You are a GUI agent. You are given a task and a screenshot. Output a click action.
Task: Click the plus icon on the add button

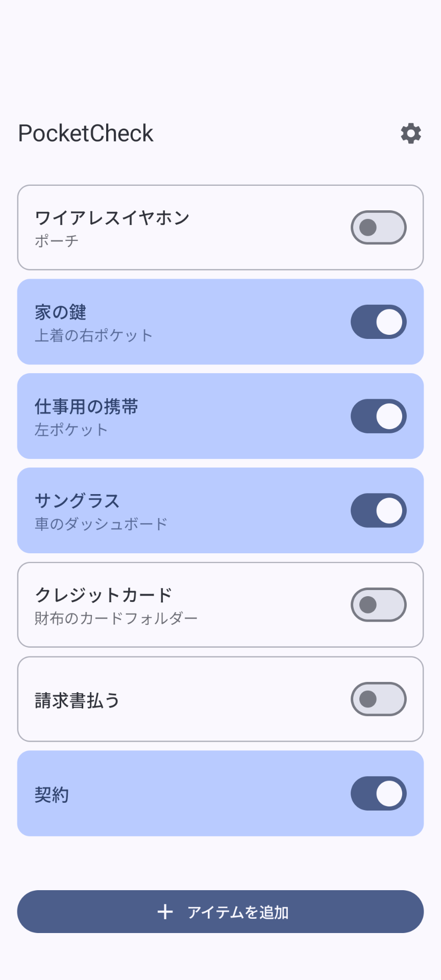[165, 912]
